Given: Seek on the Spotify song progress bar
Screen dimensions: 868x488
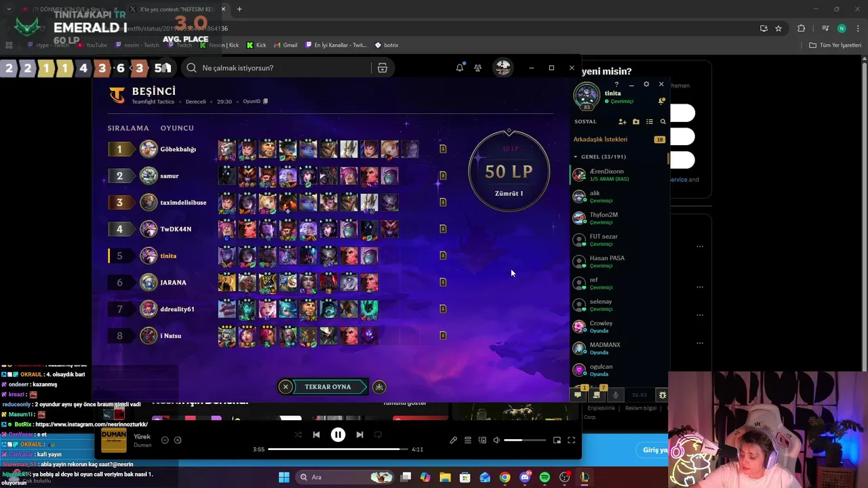Looking at the screenshot, I should click(x=338, y=449).
